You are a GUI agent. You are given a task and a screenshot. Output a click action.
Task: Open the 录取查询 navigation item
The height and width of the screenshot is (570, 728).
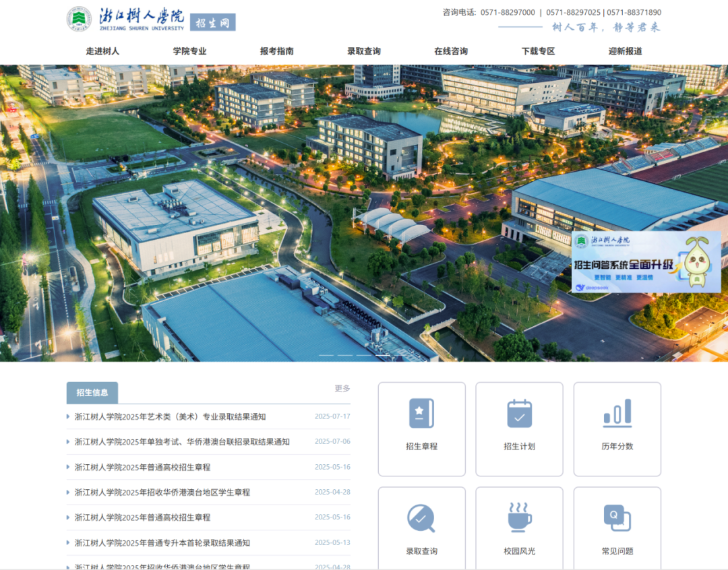pyautogui.click(x=364, y=51)
